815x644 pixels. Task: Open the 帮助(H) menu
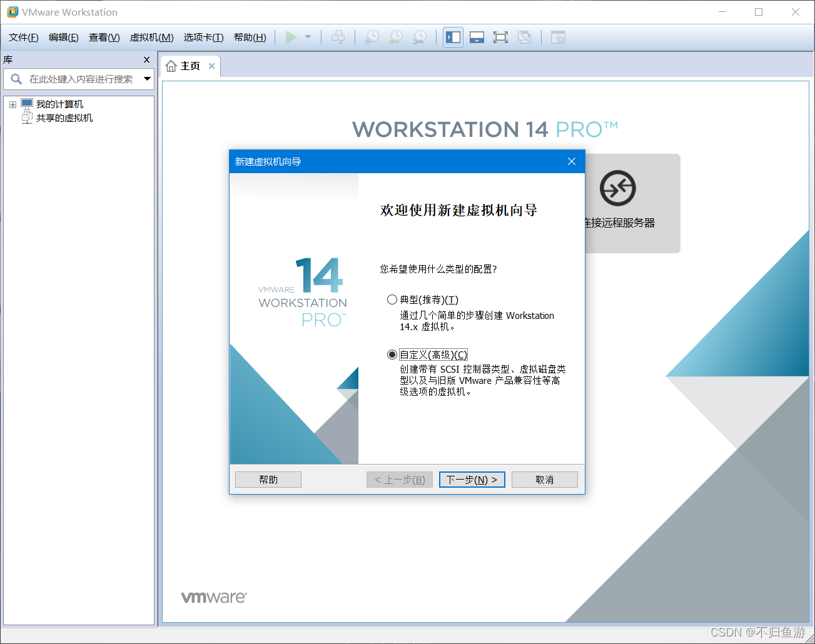click(x=250, y=38)
